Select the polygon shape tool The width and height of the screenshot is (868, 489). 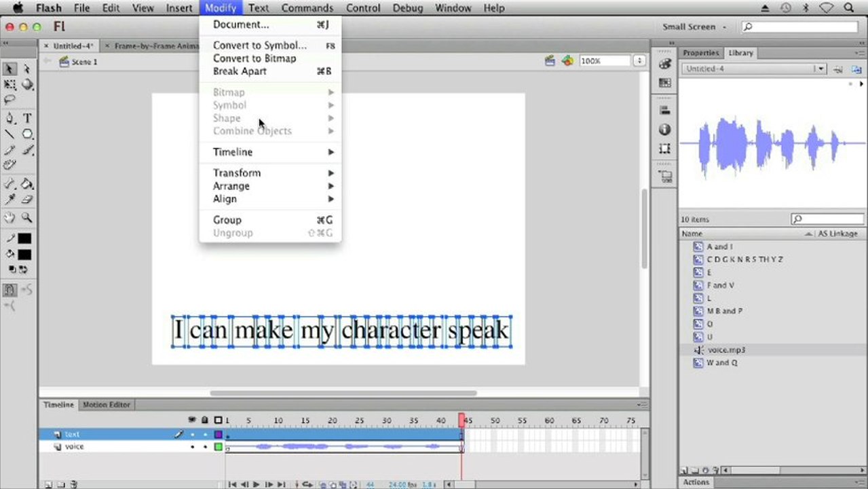pyautogui.click(x=27, y=134)
